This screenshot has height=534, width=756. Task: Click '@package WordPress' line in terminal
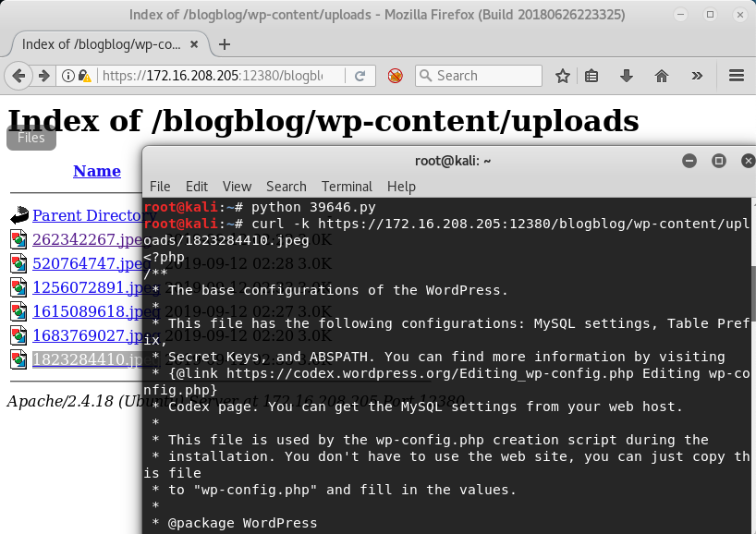242,523
